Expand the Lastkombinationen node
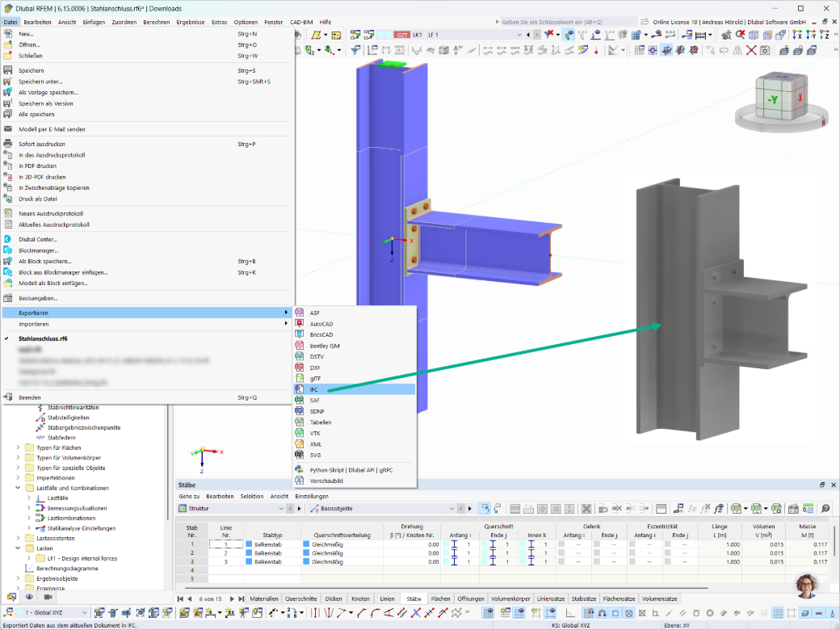This screenshot has height=630, width=840. [x=29, y=518]
